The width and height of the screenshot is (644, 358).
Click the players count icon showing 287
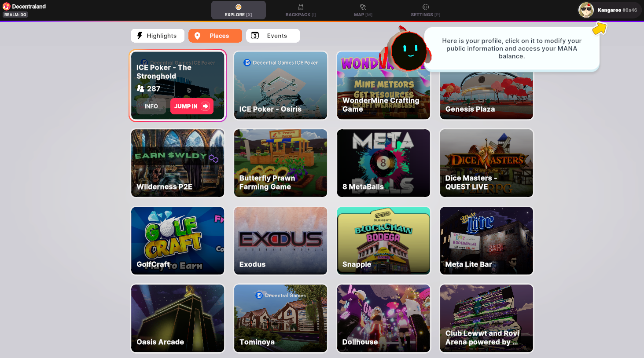[x=140, y=88]
